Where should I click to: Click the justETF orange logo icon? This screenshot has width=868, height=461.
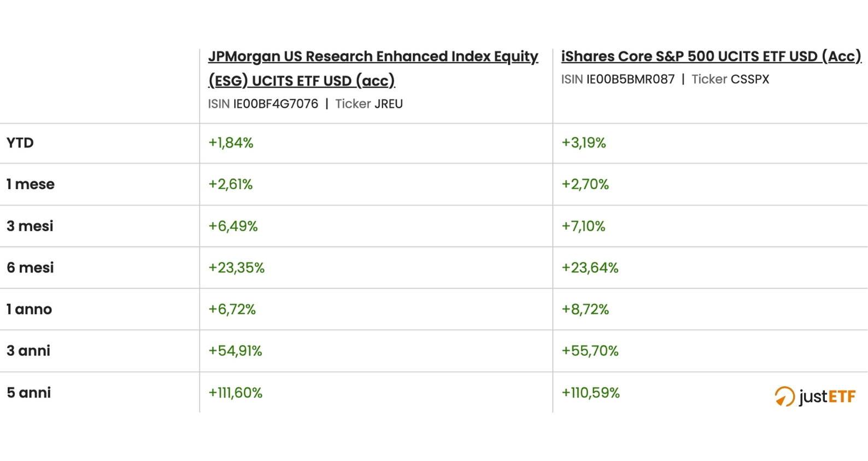pyautogui.click(x=784, y=396)
